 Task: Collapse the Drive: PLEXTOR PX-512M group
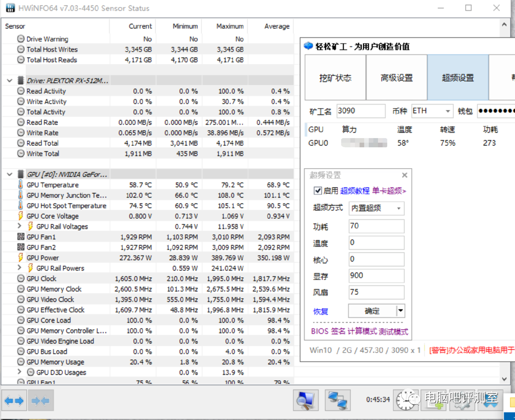click(10, 80)
